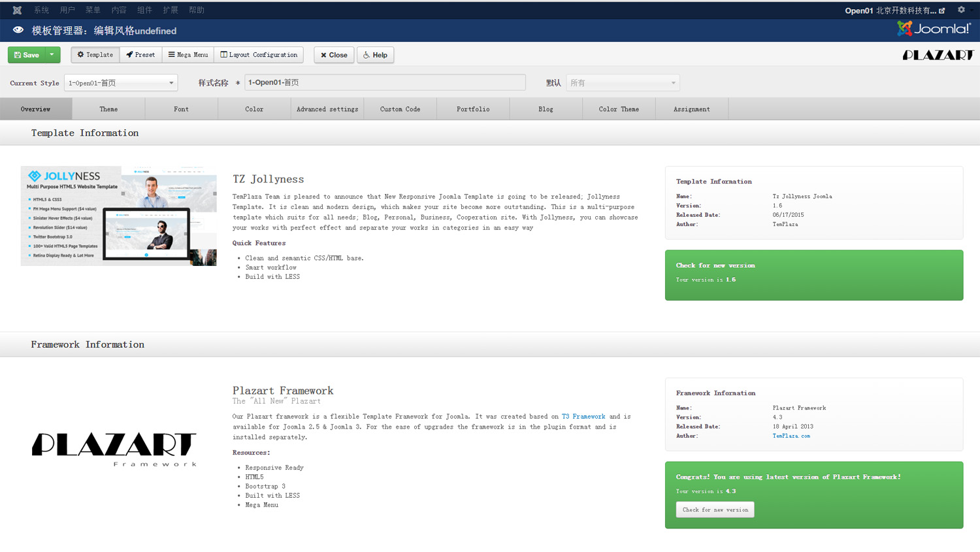The height and width of the screenshot is (552, 980).
Task: Open system settings via the gear icon
Action: 960,9
